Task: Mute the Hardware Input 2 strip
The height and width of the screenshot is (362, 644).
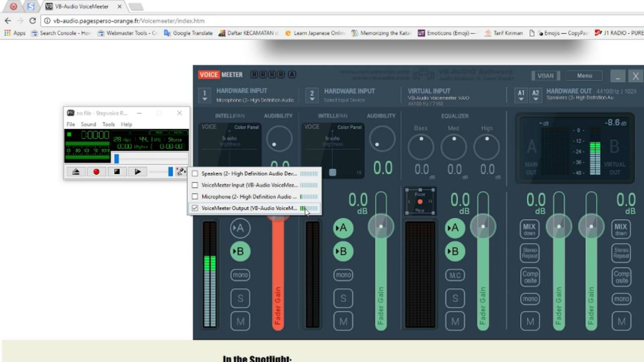Action: (x=343, y=321)
